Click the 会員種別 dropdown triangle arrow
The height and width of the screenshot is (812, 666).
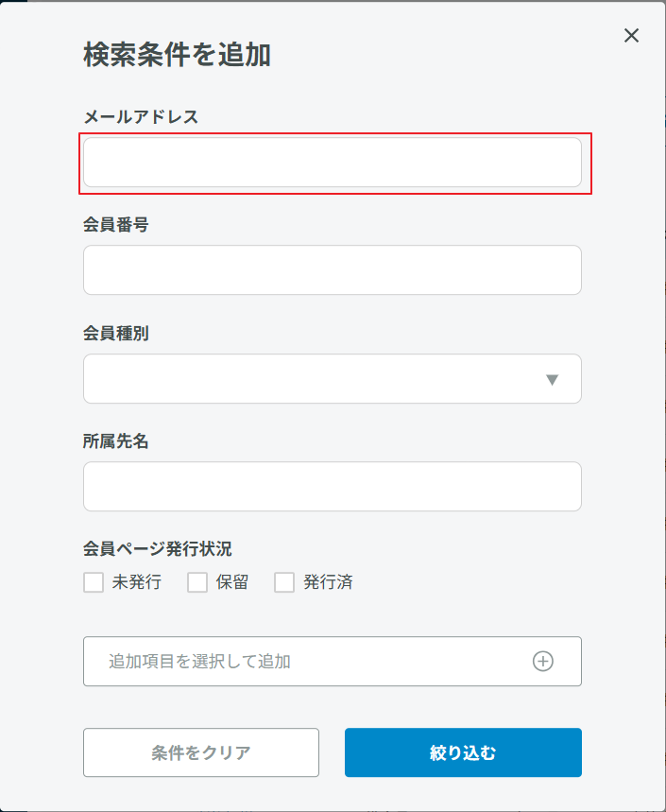(x=552, y=380)
